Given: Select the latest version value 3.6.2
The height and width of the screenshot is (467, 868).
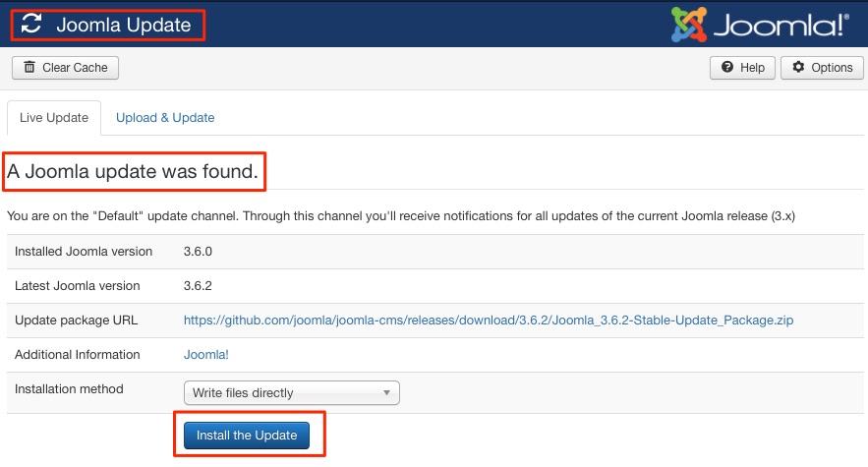Looking at the screenshot, I should tap(198, 286).
